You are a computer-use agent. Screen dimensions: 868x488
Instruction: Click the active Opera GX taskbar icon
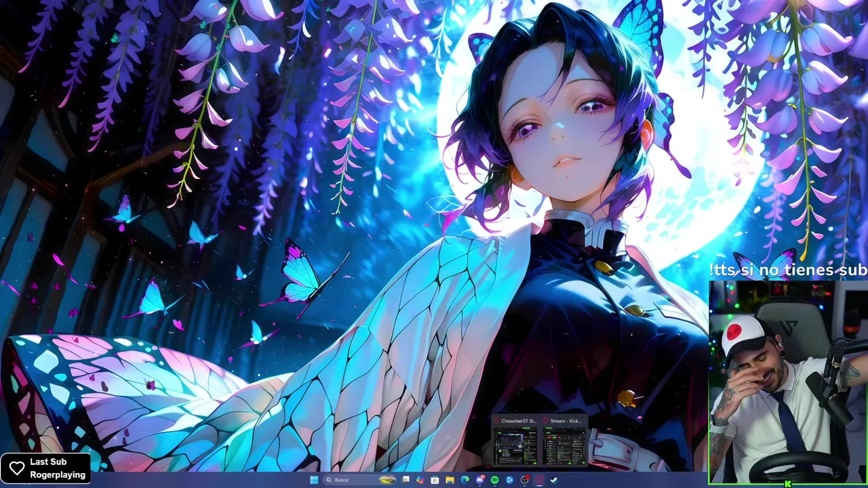[x=539, y=480]
